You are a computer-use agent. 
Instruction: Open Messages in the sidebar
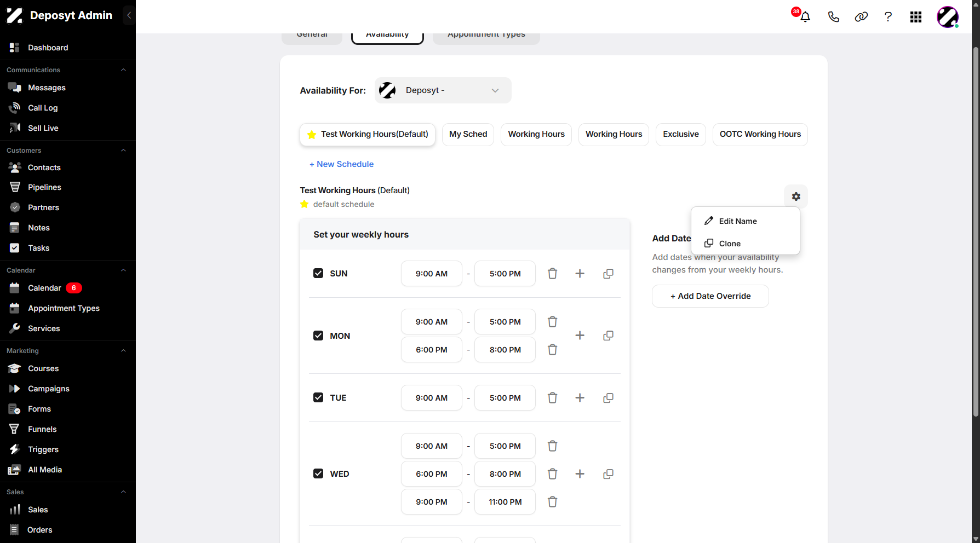[x=47, y=88]
